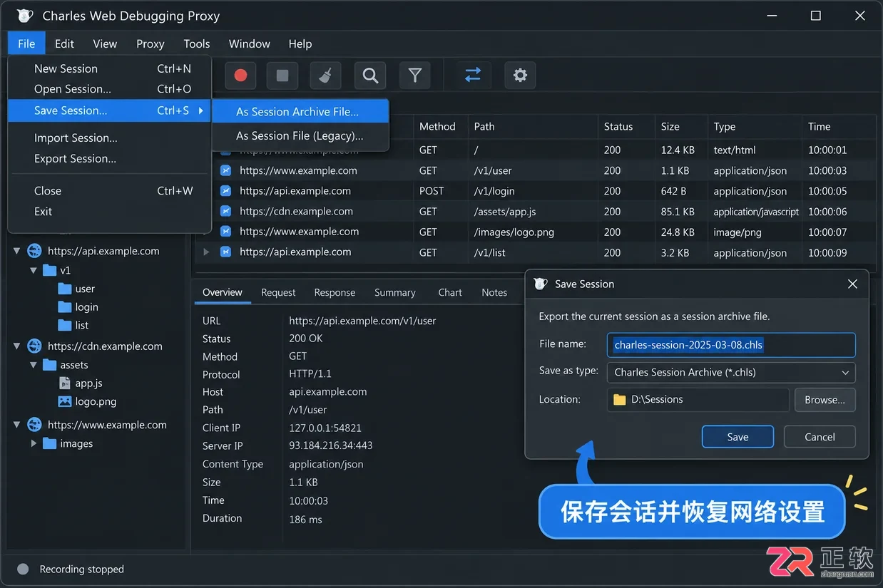Select the list folder icon in tree
883x588 pixels.
[65, 325]
